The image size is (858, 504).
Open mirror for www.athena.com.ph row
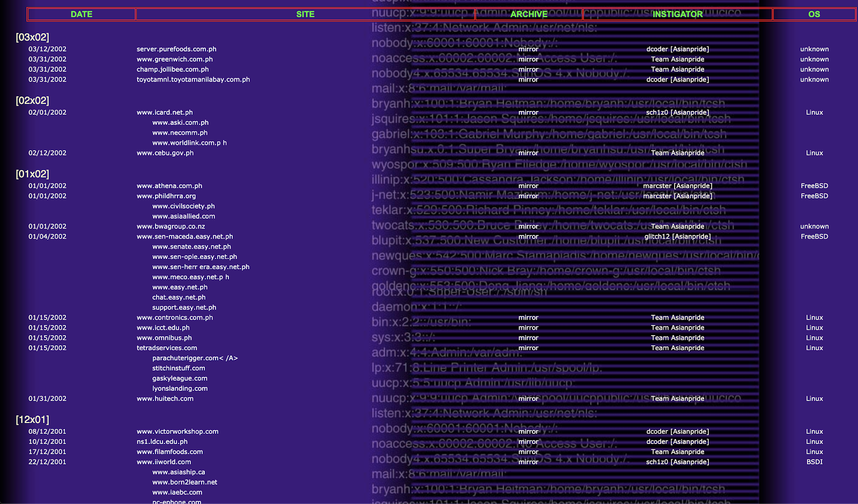[528, 186]
